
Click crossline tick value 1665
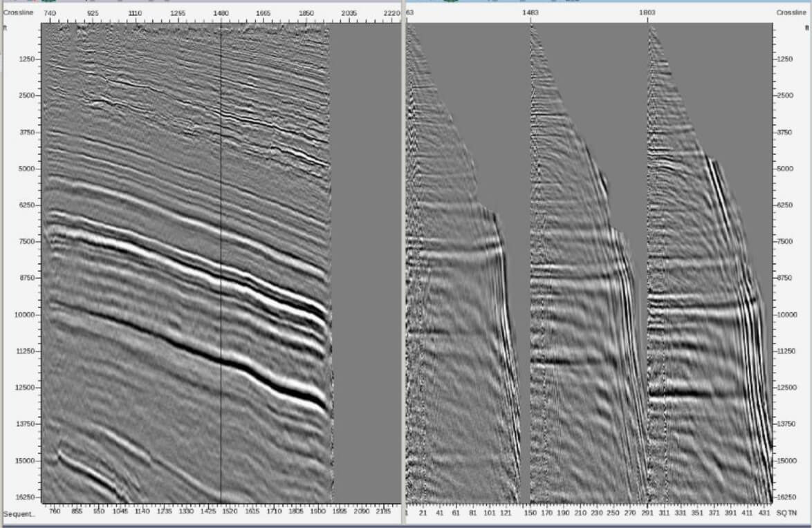click(263, 13)
